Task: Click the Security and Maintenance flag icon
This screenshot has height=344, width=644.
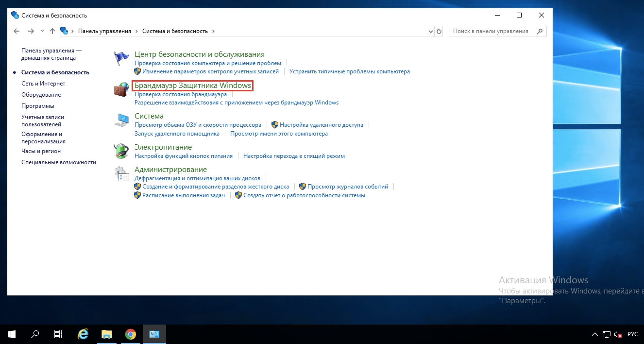Action: click(x=121, y=59)
